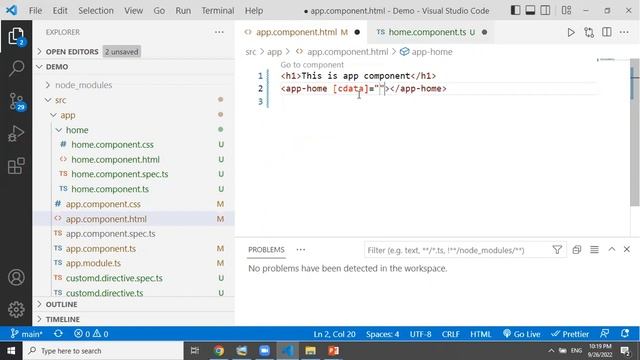Toggle primary side bar layout icon

(516, 10)
